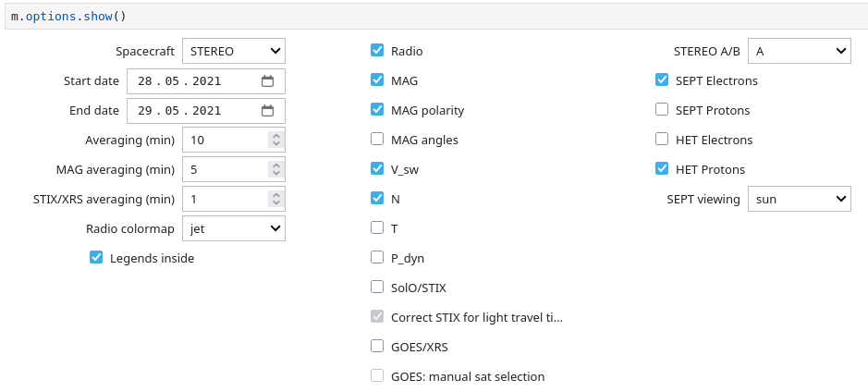Image resolution: width=868 pixels, height=392 pixels.
Task: Expand the Spacecraft dropdown
Action: tap(233, 52)
